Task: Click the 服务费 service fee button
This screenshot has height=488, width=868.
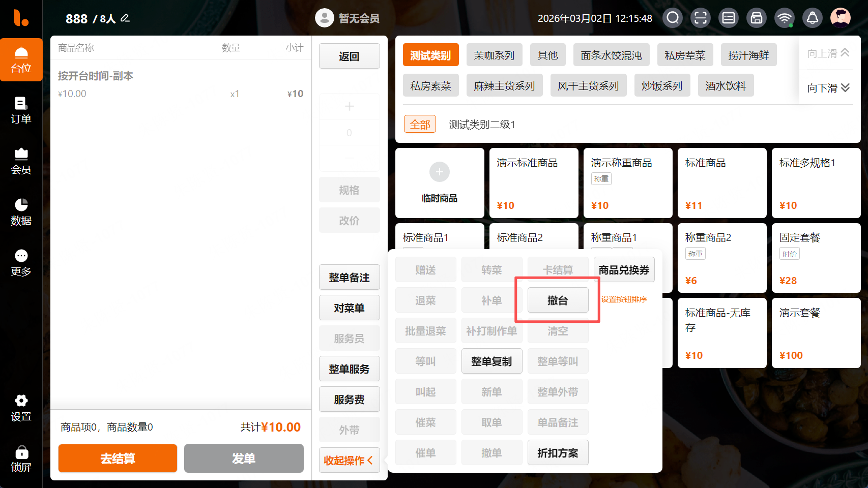Action: (x=349, y=399)
